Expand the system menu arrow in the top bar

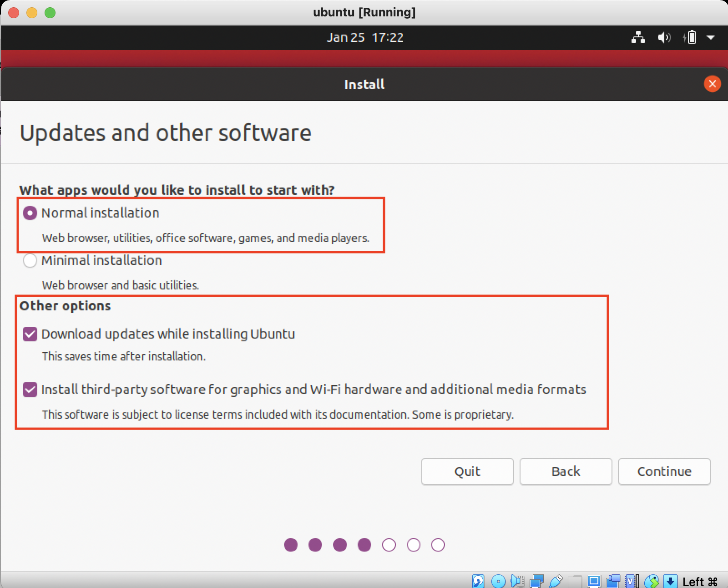[x=711, y=37]
